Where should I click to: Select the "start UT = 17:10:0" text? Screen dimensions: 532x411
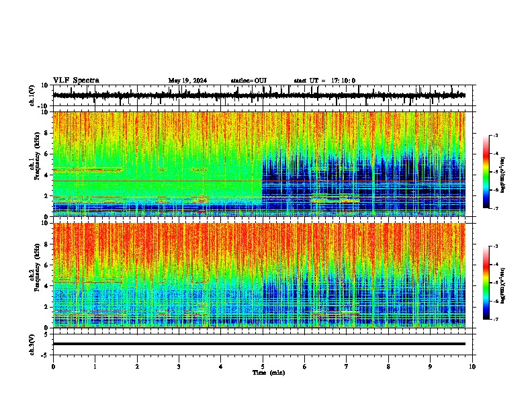[x=324, y=81]
